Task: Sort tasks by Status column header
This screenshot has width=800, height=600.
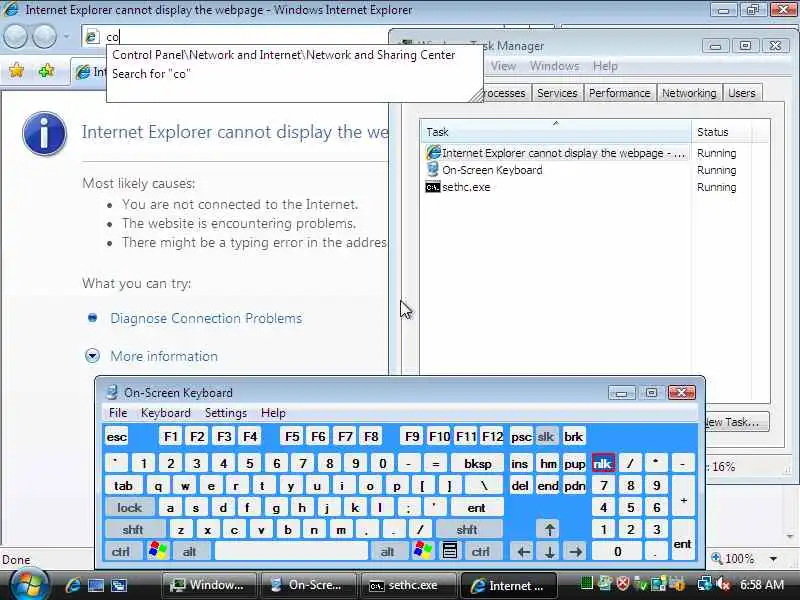Action: coord(721,132)
